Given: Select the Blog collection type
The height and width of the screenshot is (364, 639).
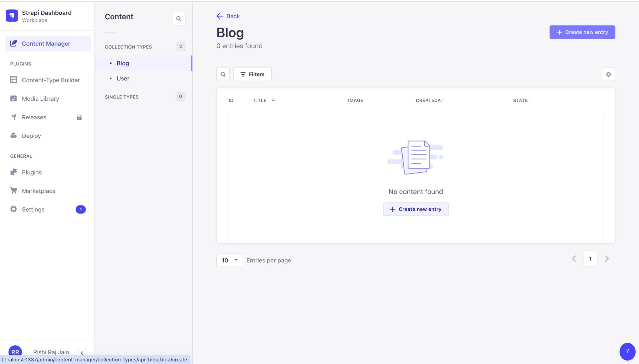Looking at the screenshot, I should tap(122, 63).
